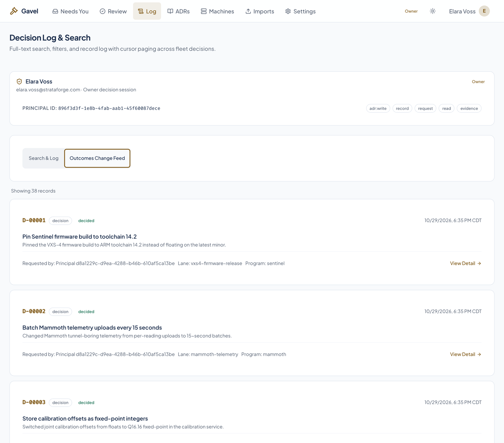This screenshot has width=504, height=443.
Task: Click the evidence scope badge
Action: [469, 108]
